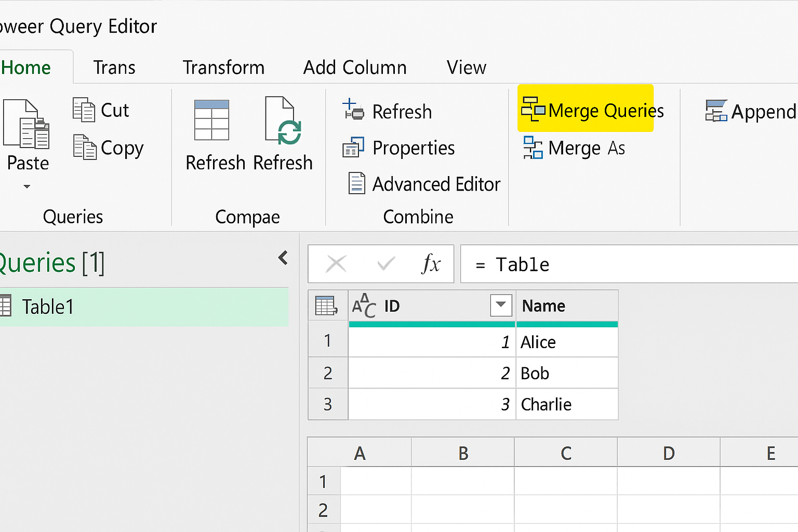This screenshot has height=532, width=798.
Task: Open the Advanced Editor icon
Action: [356, 183]
